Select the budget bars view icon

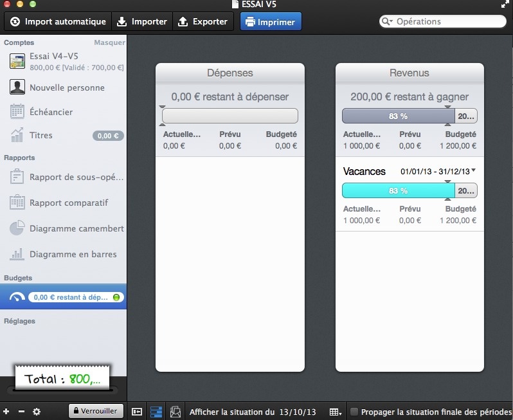[x=156, y=412]
